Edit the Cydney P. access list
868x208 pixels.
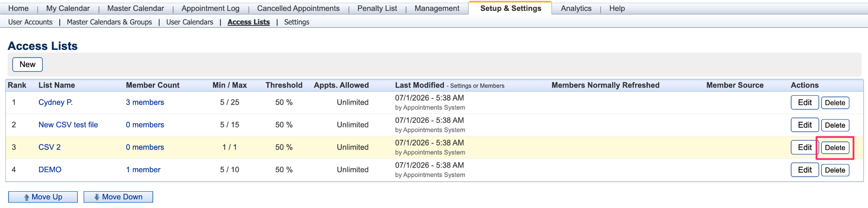point(805,102)
